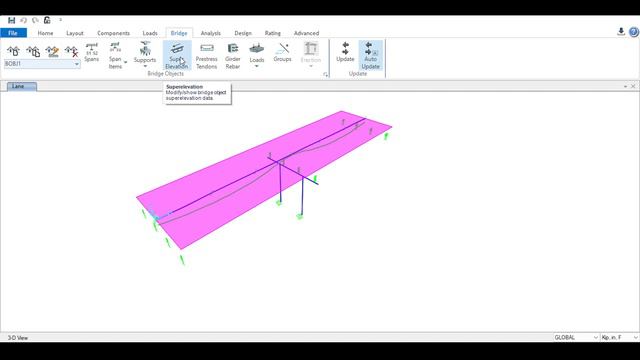640x360 pixels.
Task: Open the Groups tool
Action: point(282,52)
